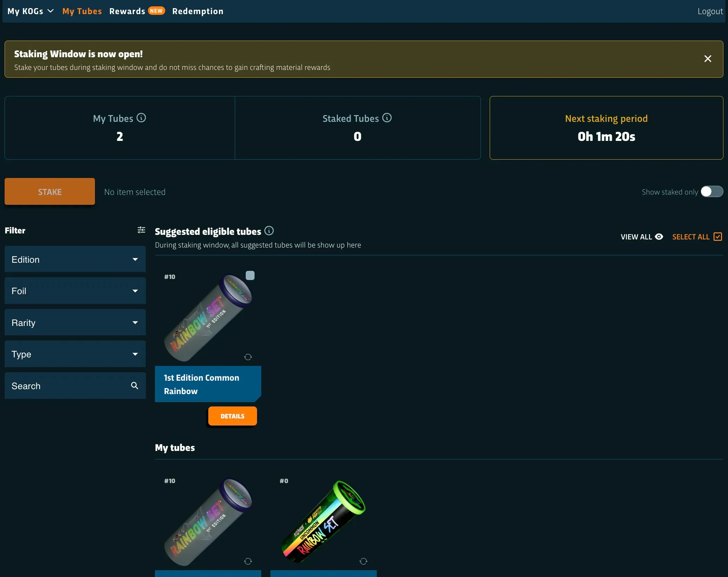This screenshot has width=728, height=577.
Task: Rotate the Uncommon Rainbow tube in My tubes
Action: tap(363, 561)
